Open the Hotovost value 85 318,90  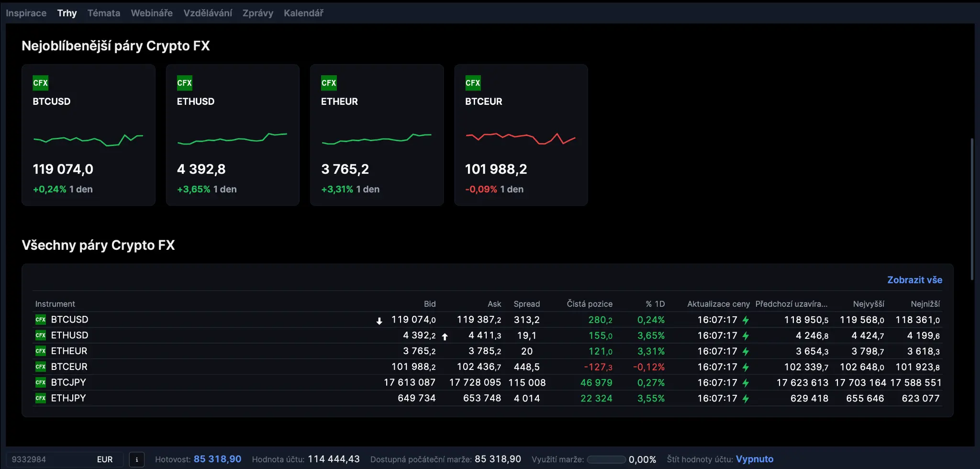217,459
